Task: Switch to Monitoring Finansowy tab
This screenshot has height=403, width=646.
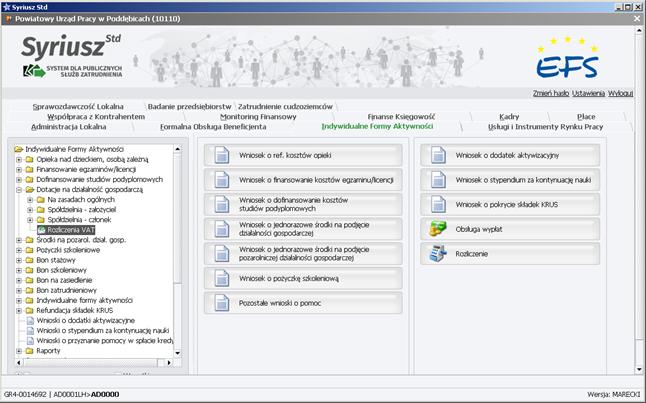Action: [x=258, y=117]
